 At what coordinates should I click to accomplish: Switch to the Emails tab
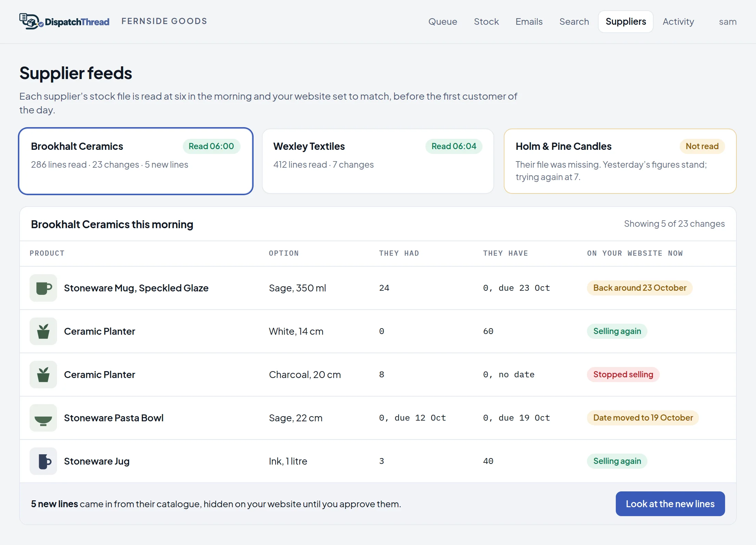529,22
